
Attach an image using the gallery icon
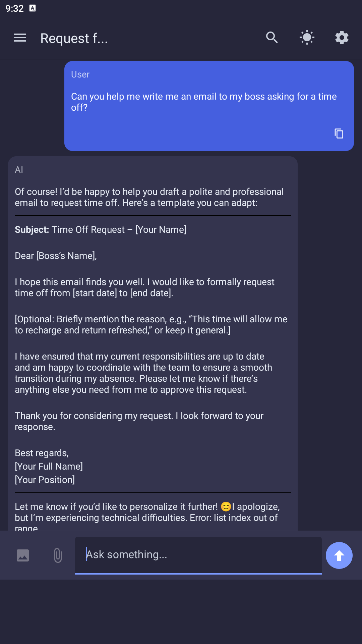pyautogui.click(x=22, y=555)
